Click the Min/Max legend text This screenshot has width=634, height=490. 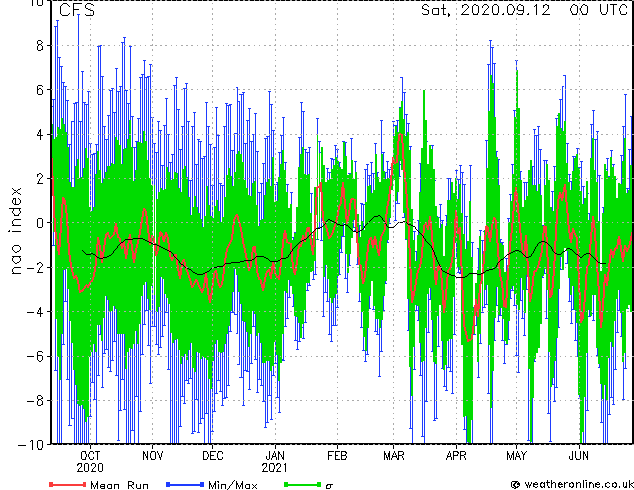point(232,485)
